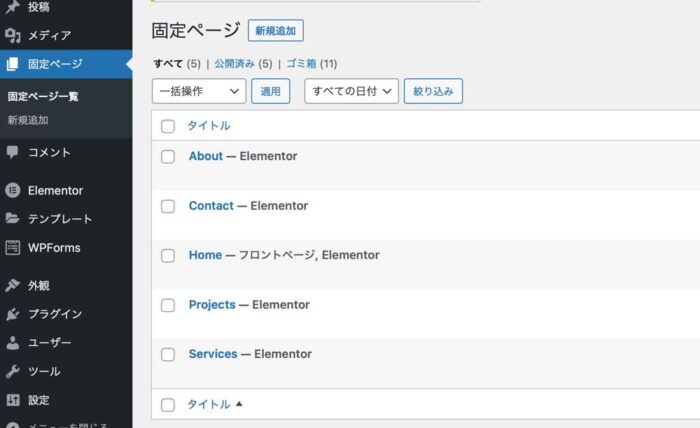700x428 pixels.
Task: Click the users (ユーザー) person icon
Action: (13, 343)
